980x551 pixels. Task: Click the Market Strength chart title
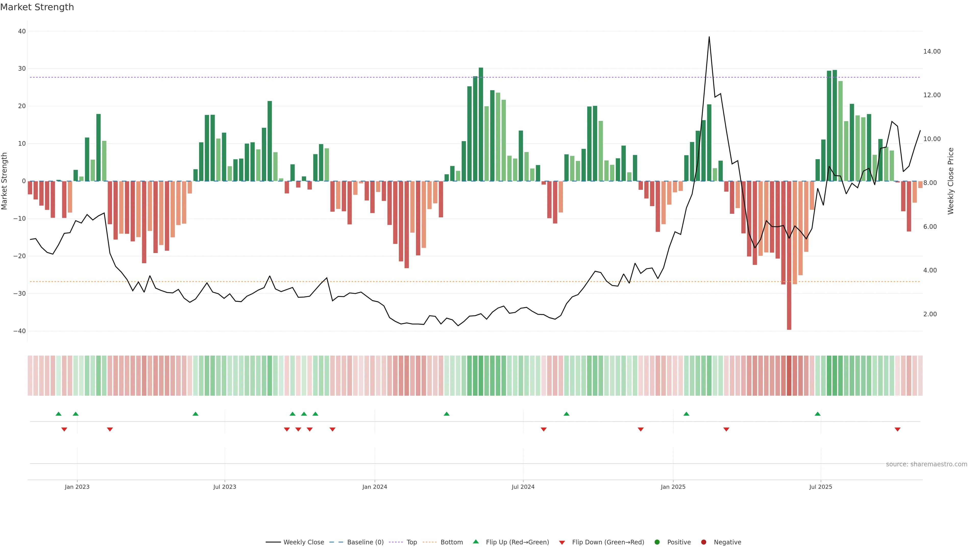pos(37,7)
